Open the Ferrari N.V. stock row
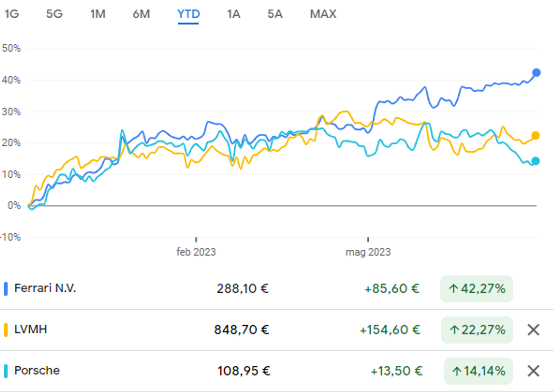Screen dimensions: 556x392 tap(277, 289)
